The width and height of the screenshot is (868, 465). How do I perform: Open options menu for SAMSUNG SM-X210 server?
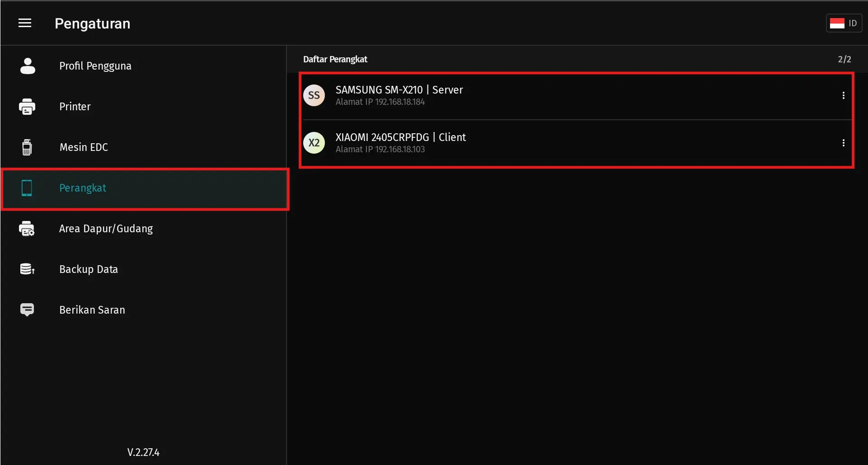tap(843, 95)
